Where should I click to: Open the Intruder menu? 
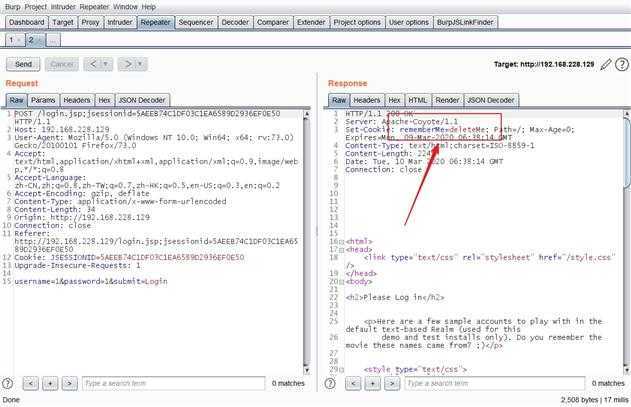click(63, 7)
